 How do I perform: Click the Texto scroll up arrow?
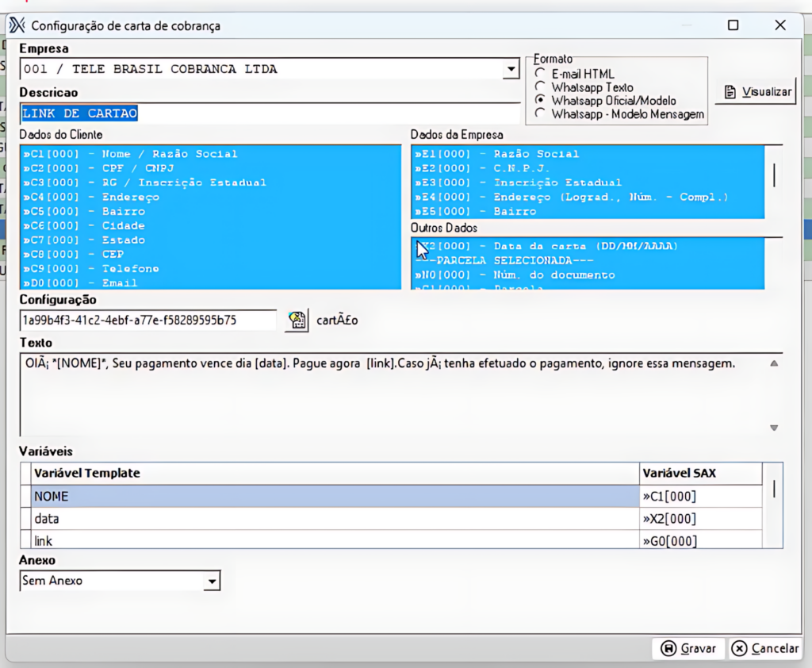pos(774,363)
